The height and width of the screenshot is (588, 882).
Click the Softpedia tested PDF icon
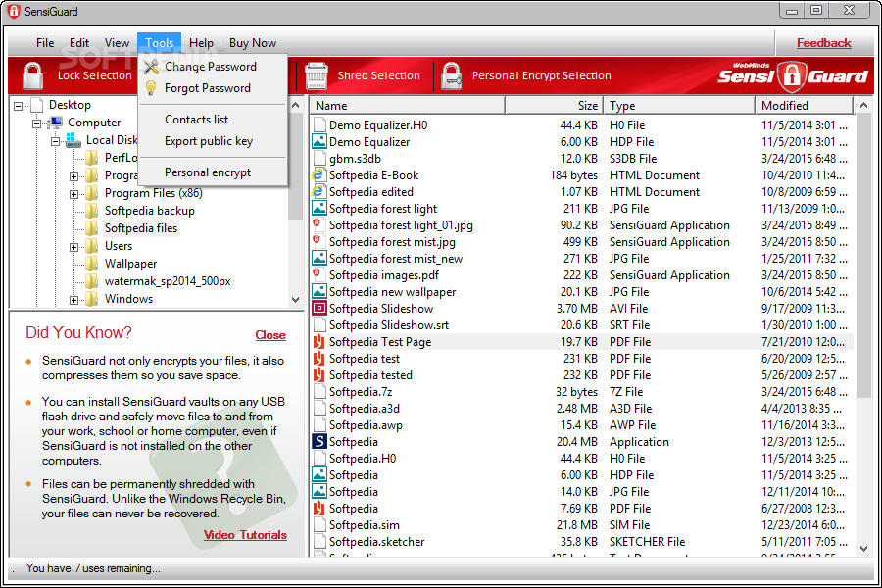click(x=318, y=374)
